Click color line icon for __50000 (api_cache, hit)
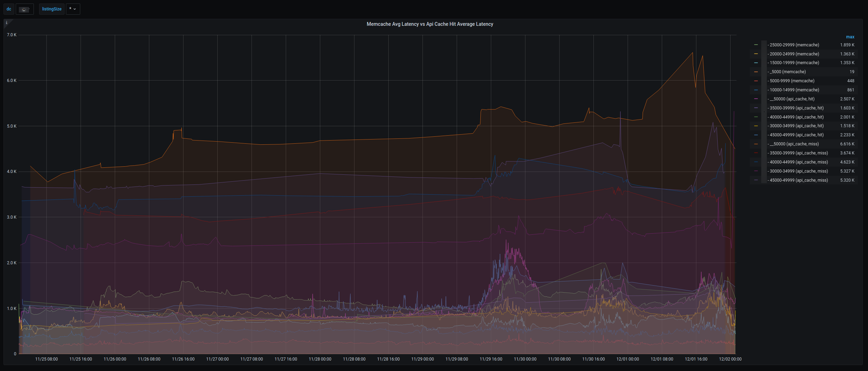This screenshot has width=868, height=371. pyautogui.click(x=756, y=99)
